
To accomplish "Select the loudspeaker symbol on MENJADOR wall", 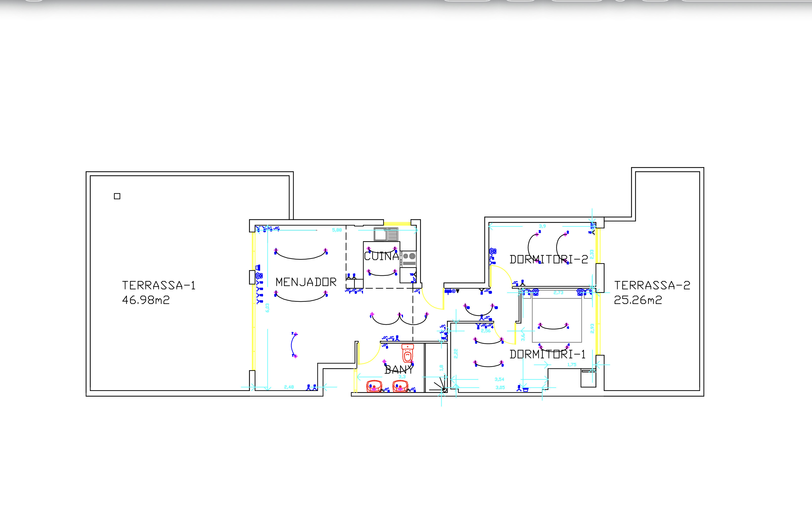I will (258, 268).
